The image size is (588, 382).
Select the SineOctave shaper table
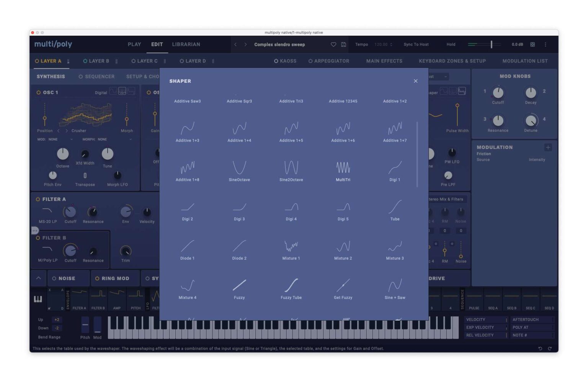pyautogui.click(x=239, y=171)
